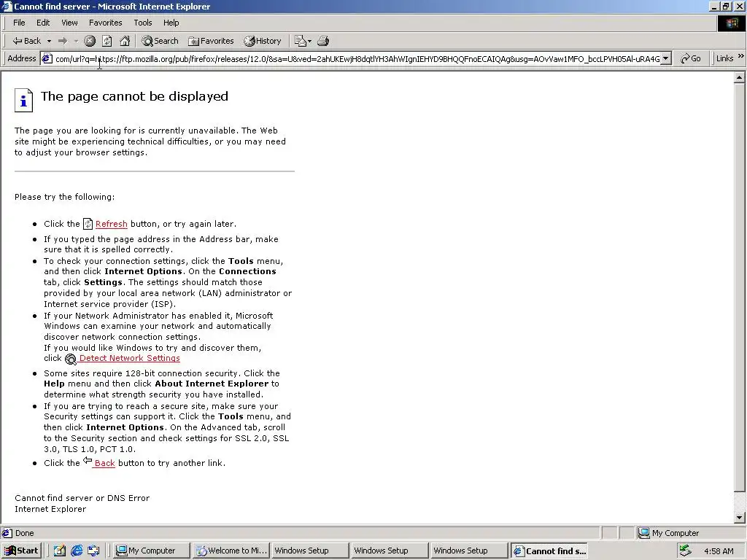Viewport: 747px width, 560px height.
Task: Click the Detect Network Settings link
Action: tap(130, 358)
